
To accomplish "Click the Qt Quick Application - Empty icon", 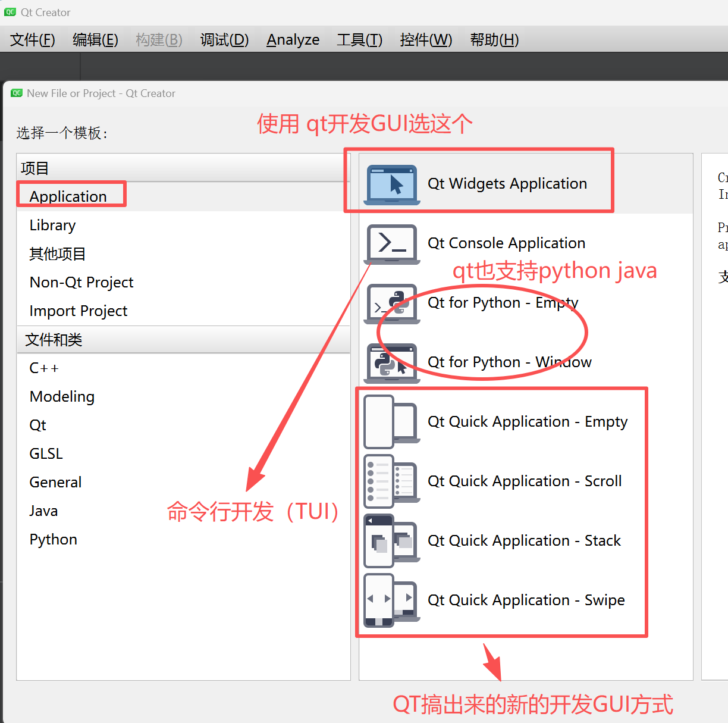I will [x=392, y=422].
